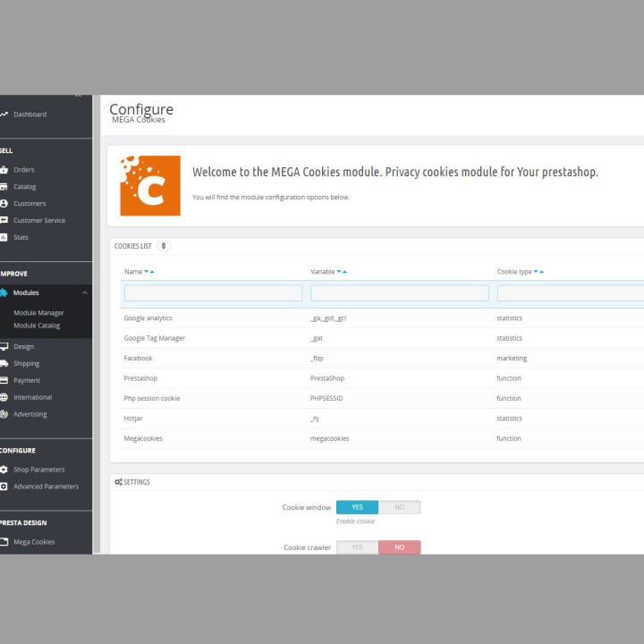
Task: Select the Facebook cookie row
Action: tap(138, 358)
